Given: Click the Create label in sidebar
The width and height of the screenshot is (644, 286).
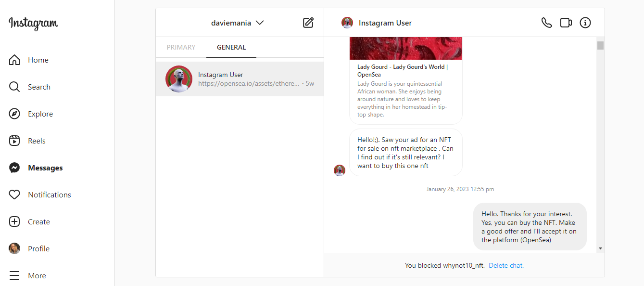Looking at the screenshot, I should 39,221.
